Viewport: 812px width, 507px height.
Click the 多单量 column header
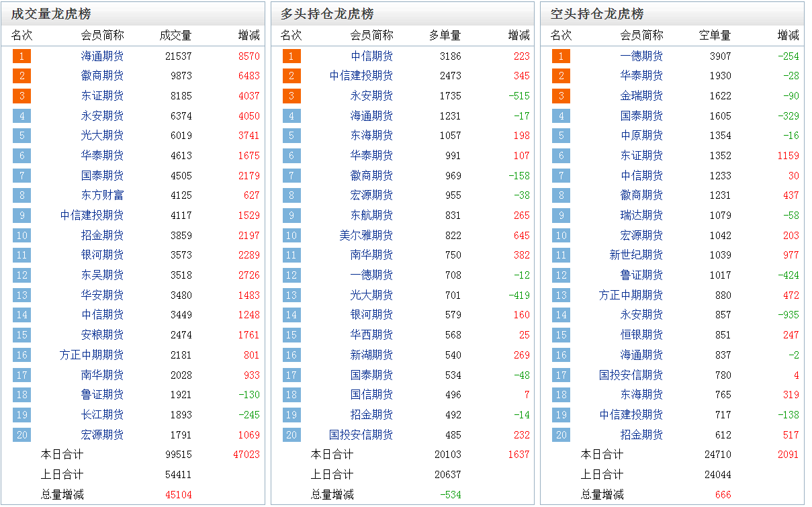pyautogui.click(x=445, y=36)
